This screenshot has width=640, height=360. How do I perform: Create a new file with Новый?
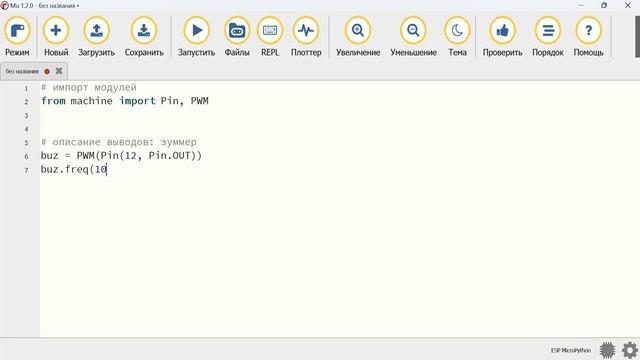click(x=56, y=37)
